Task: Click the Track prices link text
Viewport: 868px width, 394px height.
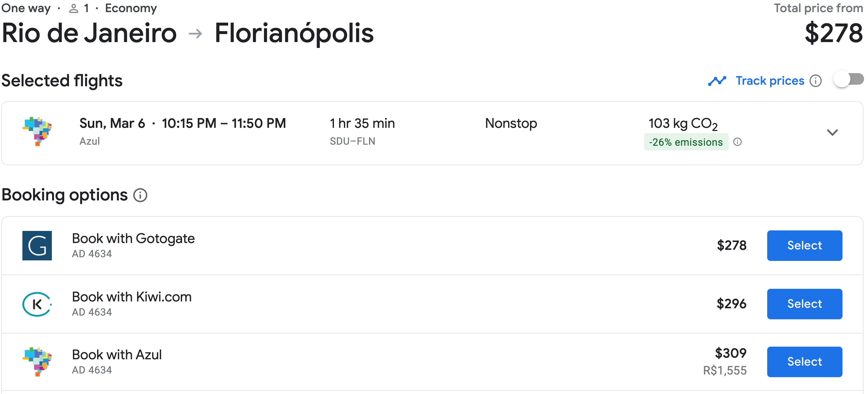Action: 770,81
